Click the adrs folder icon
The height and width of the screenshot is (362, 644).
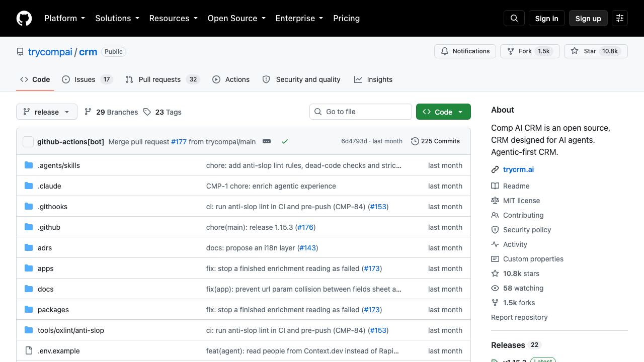[29, 248]
